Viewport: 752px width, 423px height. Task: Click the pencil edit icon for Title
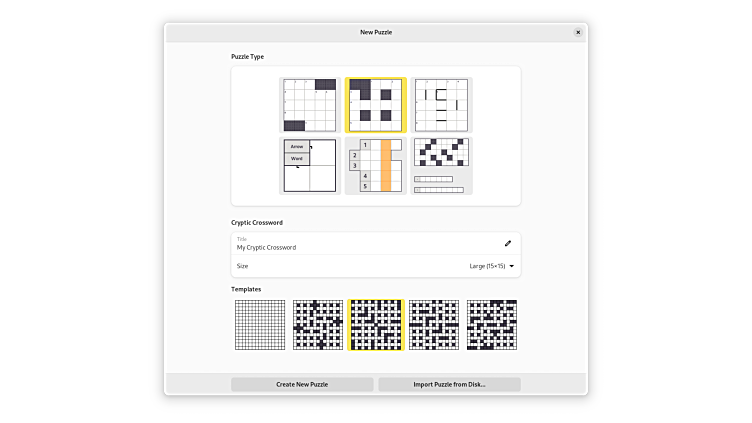tap(507, 243)
